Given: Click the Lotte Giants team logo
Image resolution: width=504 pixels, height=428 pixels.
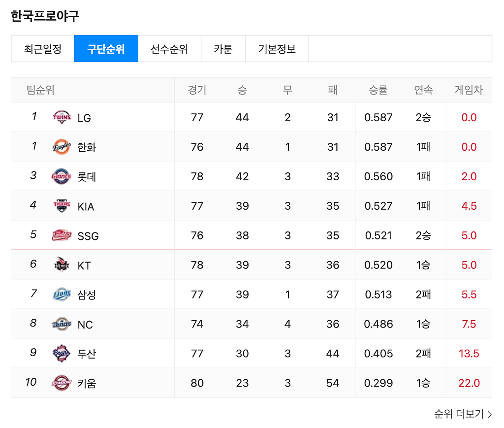Looking at the screenshot, I should click(x=62, y=176).
